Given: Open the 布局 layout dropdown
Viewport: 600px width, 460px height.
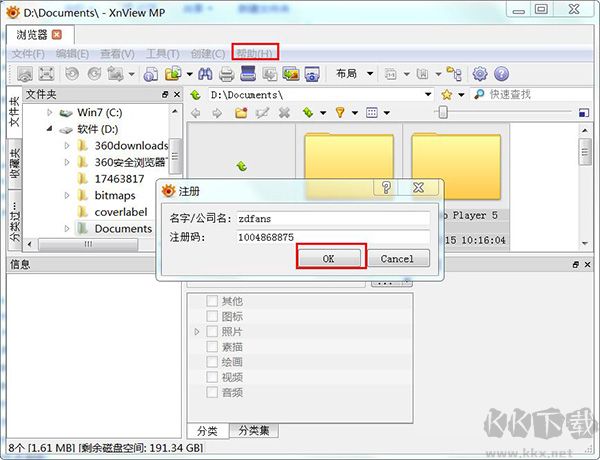Looking at the screenshot, I should click(354, 73).
